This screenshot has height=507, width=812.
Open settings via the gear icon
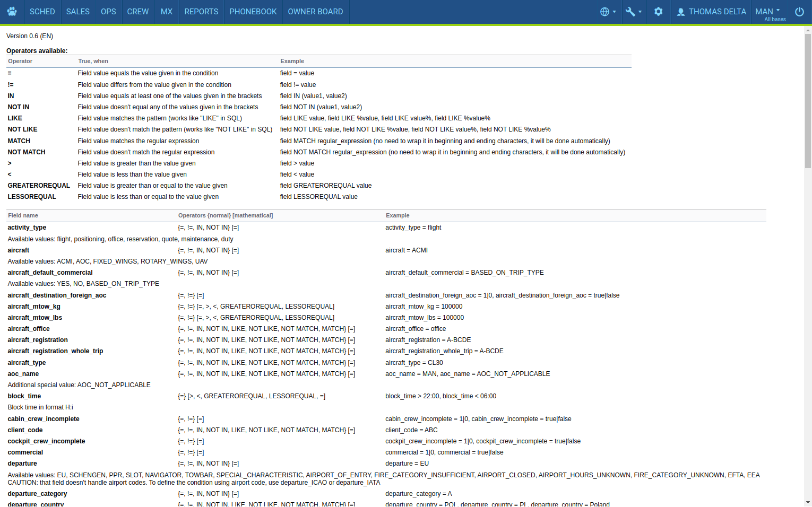658,12
